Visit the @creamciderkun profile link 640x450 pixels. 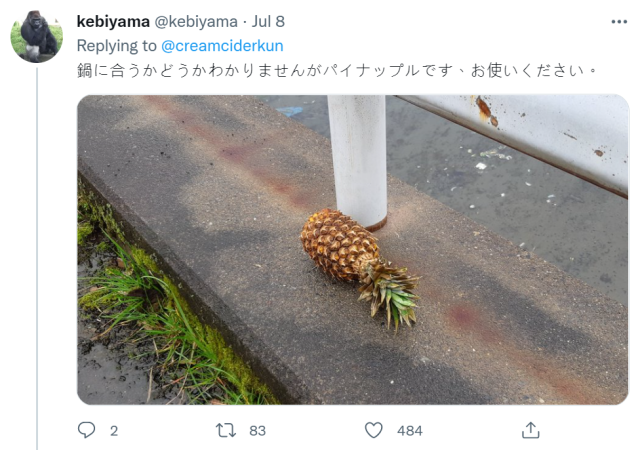tap(222, 46)
